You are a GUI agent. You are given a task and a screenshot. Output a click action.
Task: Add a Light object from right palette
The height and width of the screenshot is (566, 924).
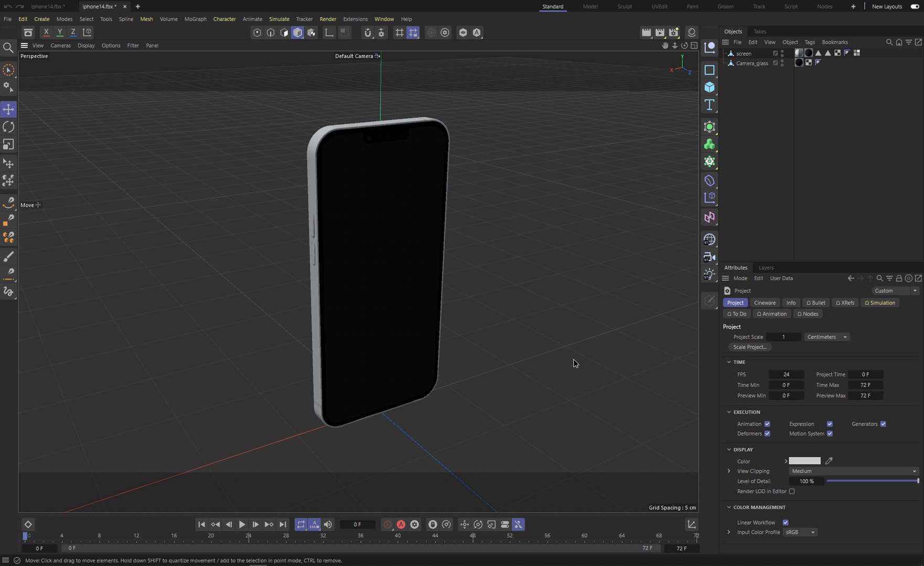point(710,275)
